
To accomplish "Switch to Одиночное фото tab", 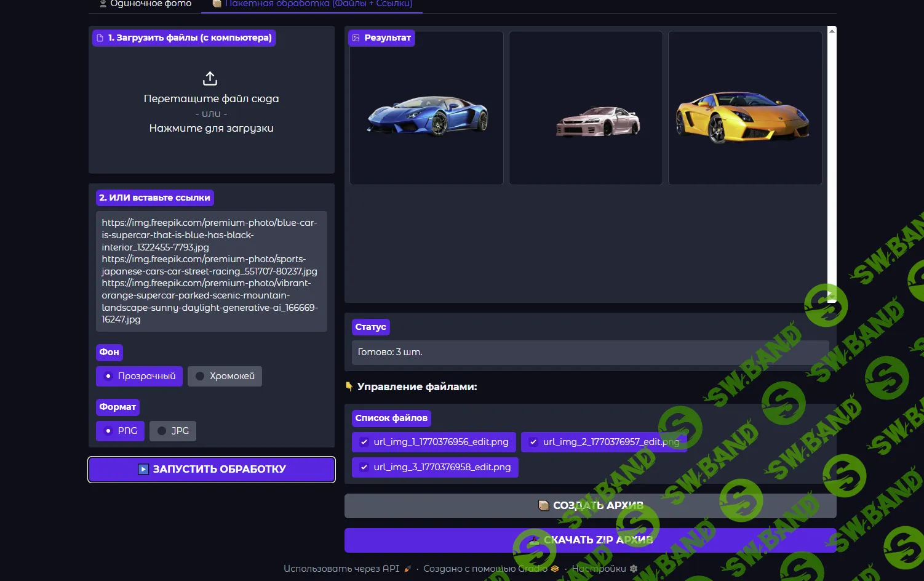I will pyautogui.click(x=146, y=4).
